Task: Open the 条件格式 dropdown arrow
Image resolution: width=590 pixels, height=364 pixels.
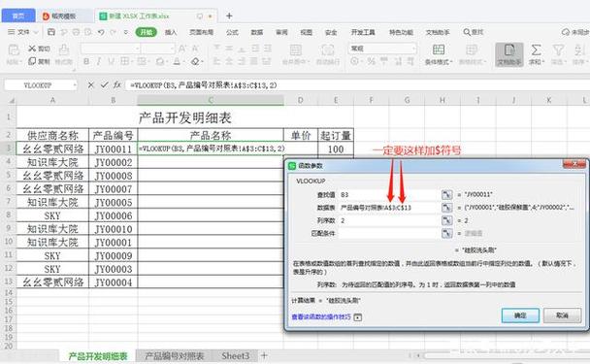Action: (x=451, y=62)
